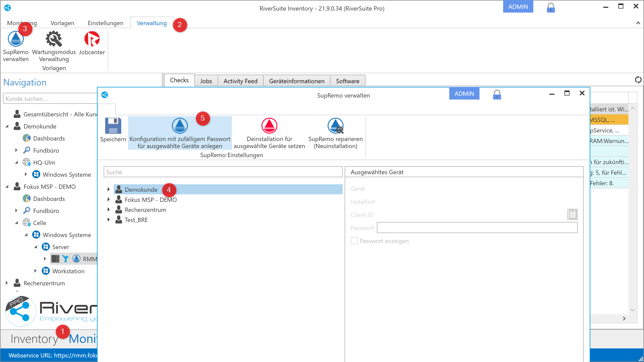Click SupRemo reparieren (Neuinstallation)
The width and height of the screenshot is (644, 362).
coord(335,133)
